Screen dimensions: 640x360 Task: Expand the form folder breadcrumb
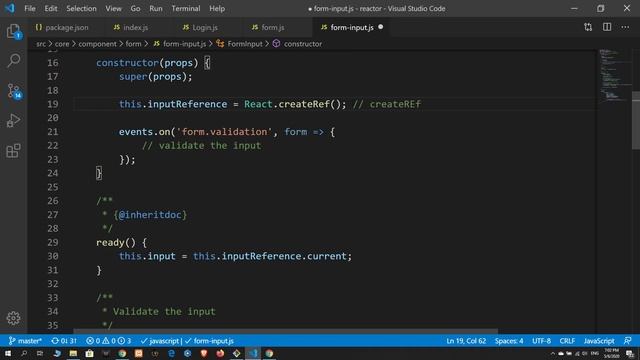point(133,44)
